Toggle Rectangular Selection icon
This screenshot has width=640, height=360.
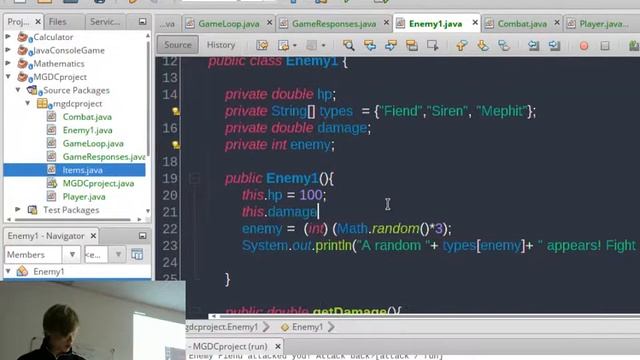click(x=433, y=45)
